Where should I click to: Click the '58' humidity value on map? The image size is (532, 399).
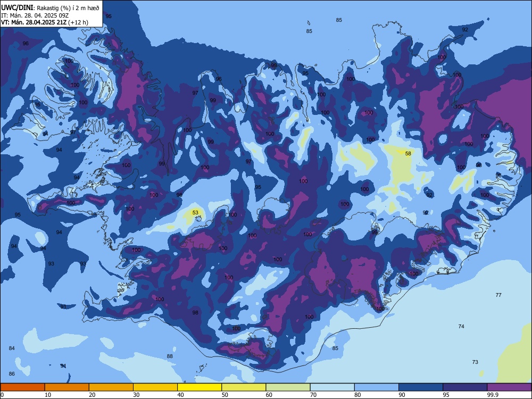point(408,154)
